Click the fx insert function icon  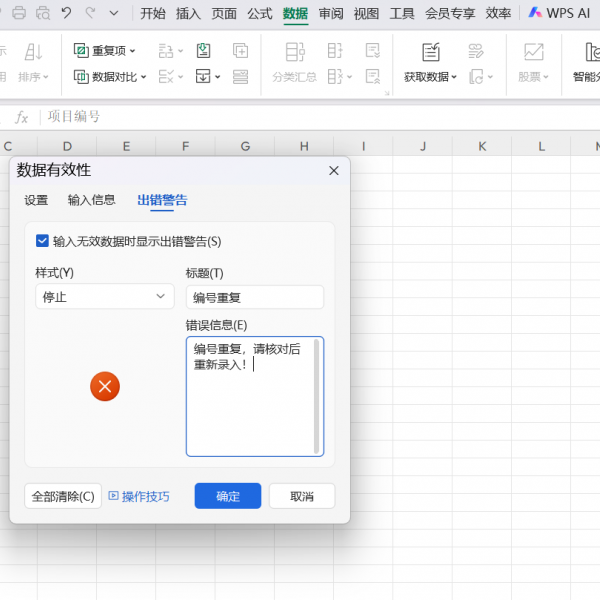pos(21,117)
